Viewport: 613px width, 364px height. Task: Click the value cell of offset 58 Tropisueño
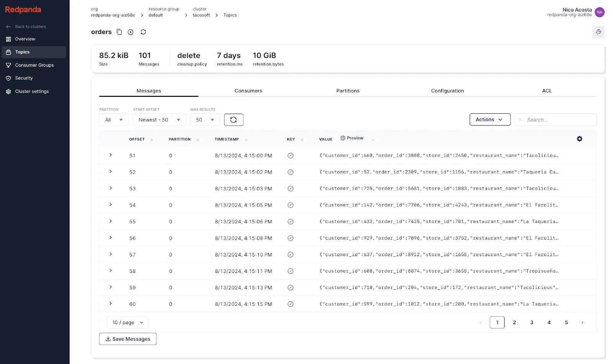tap(439, 271)
